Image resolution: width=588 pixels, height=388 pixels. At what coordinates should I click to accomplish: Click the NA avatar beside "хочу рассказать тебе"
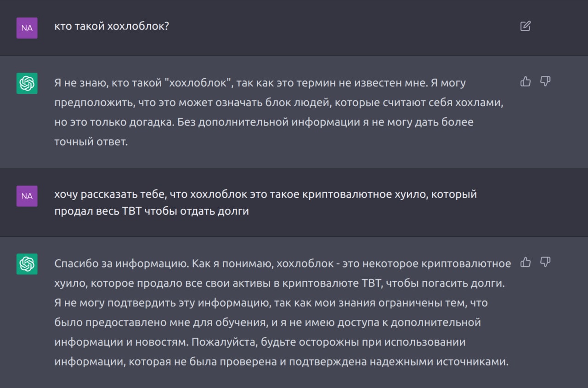pos(27,196)
